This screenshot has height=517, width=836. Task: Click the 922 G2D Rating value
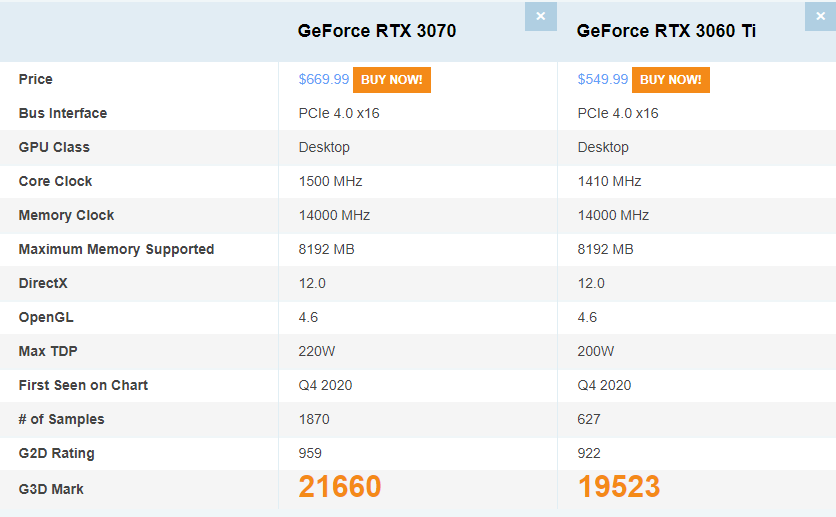pyautogui.click(x=589, y=454)
